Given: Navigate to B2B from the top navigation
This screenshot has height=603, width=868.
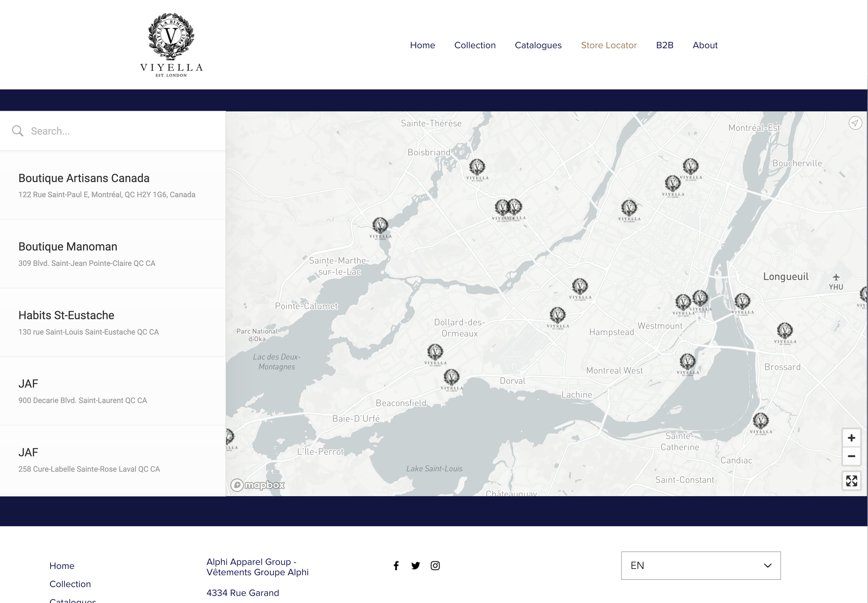Looking at the screenshot, I should (x=664, y=45).
